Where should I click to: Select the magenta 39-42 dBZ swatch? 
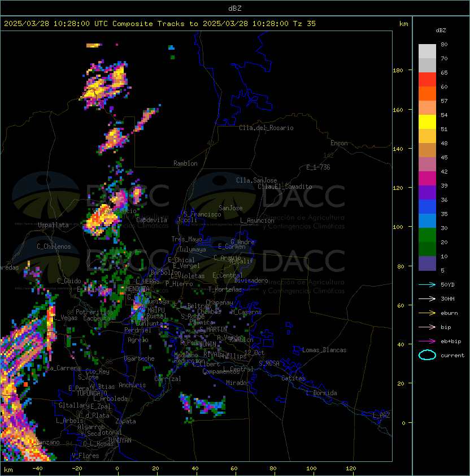click(427, 179)
